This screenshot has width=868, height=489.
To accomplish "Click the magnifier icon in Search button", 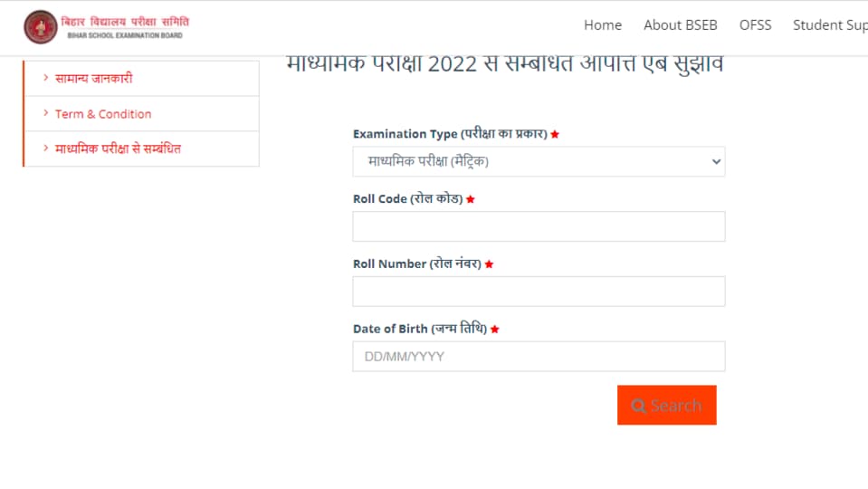I will click(638, 406).
